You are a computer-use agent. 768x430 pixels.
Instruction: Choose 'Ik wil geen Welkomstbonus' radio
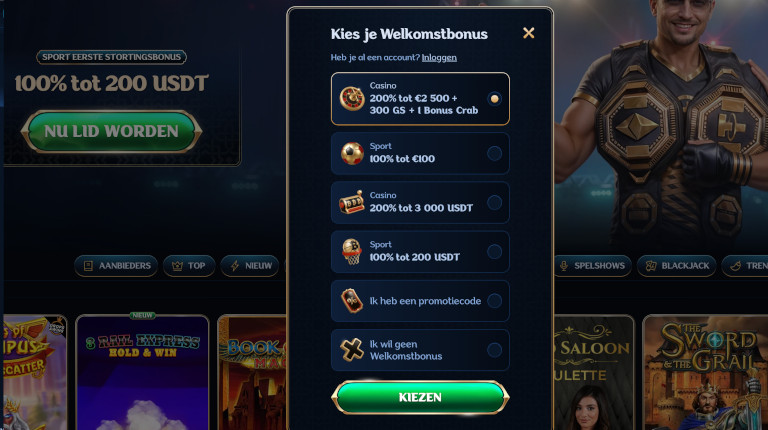coord(494,350)
